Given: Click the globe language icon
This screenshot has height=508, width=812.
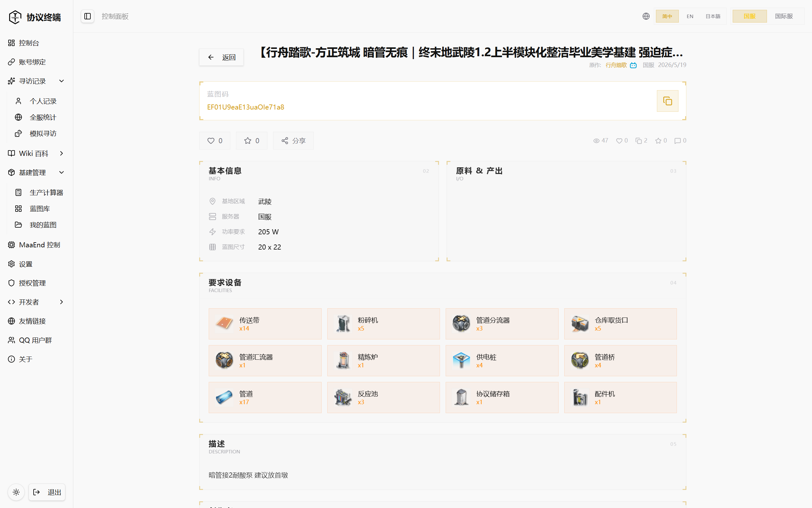Looking at the screenshot, I should 646,16.
